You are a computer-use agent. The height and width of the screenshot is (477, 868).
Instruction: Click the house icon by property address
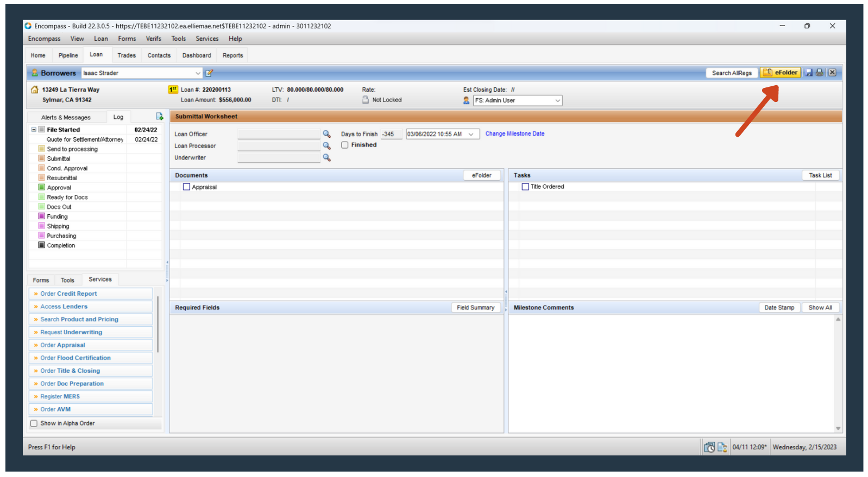click(35, 90)
